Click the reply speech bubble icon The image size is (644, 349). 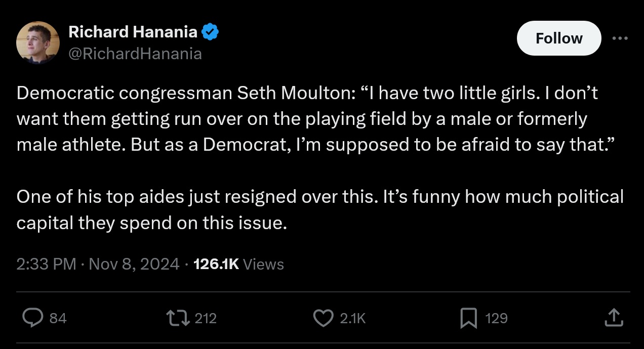pos(33,318)
